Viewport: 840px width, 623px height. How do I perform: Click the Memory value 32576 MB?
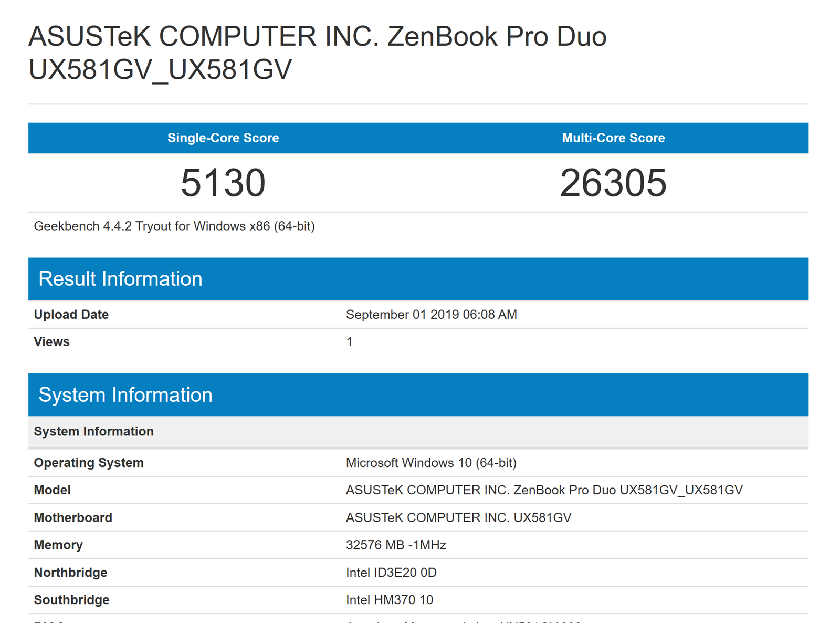[396, 545]
